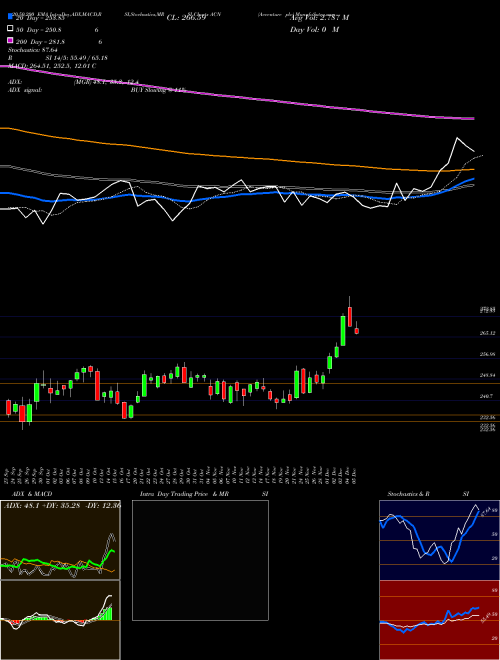The width and height of the screenshot is (500, 660).
Task: Click the Day Vol: 0 M label
Action: (314, 29)
